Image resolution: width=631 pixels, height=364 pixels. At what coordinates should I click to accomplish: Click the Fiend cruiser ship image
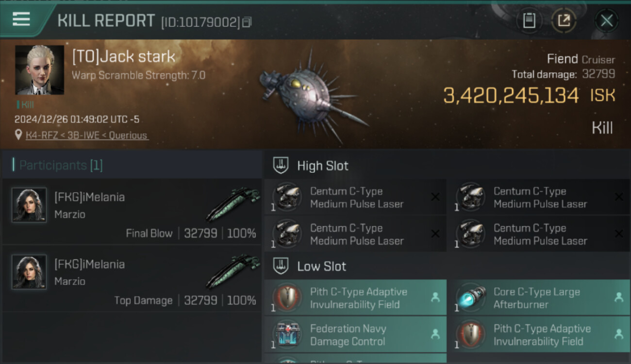[x=311, y=96]
